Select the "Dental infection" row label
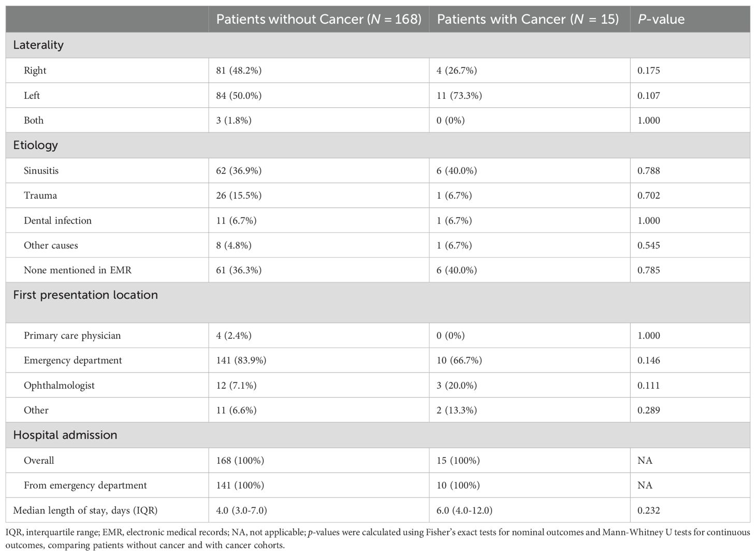Screen dimensions: 756x556 (x=57, y=221)
